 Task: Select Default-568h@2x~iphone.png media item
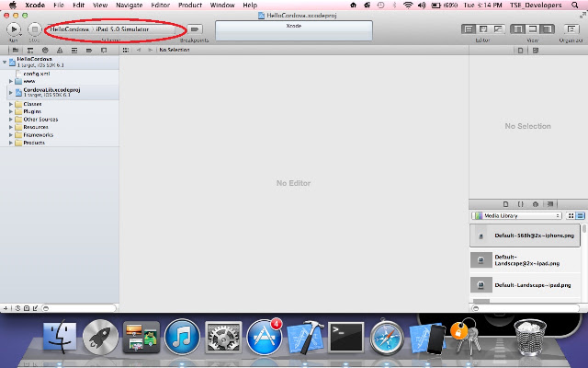(525, 236)
